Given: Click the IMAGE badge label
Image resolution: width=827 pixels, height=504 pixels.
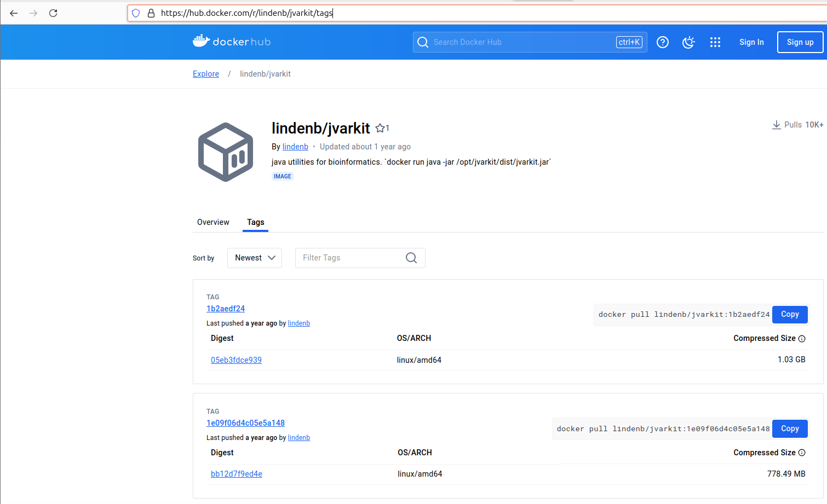Looking at the screenshot, I should (283, 176).
